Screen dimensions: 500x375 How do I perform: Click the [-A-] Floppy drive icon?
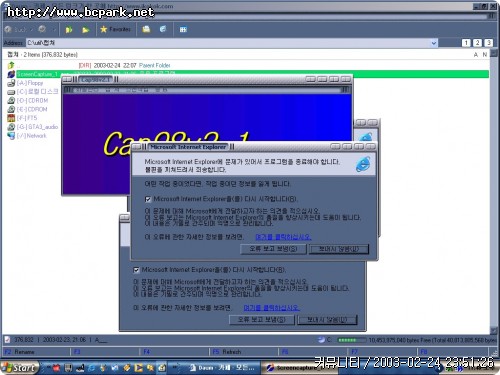[x=11, y=83]
